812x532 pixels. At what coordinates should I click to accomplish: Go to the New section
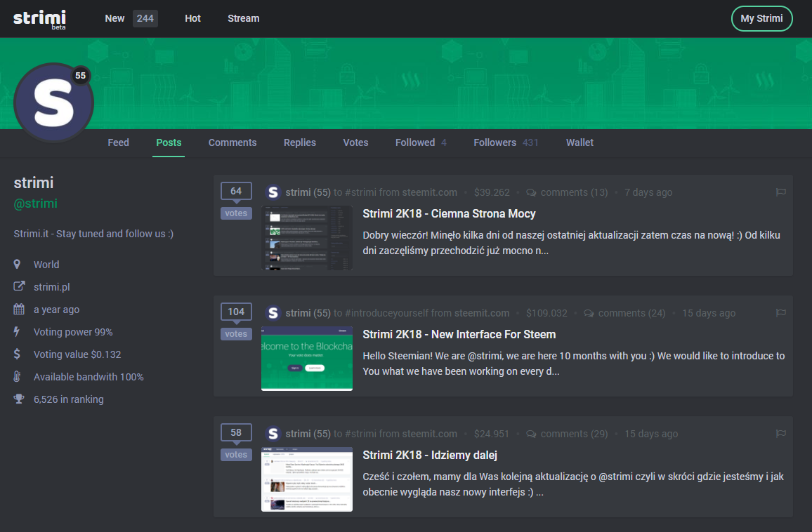[114, 19]
